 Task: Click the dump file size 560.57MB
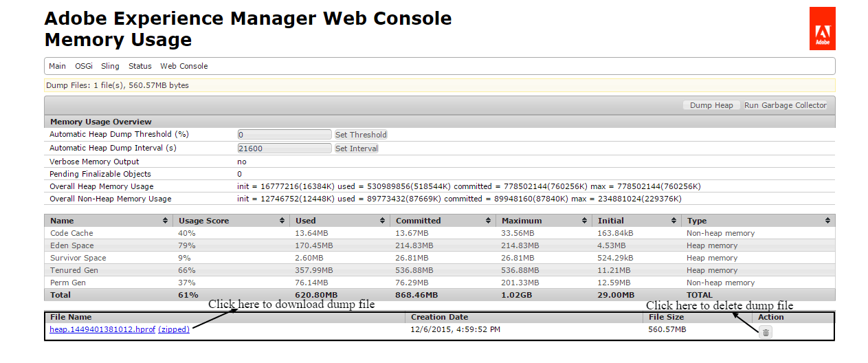[667, 329]
